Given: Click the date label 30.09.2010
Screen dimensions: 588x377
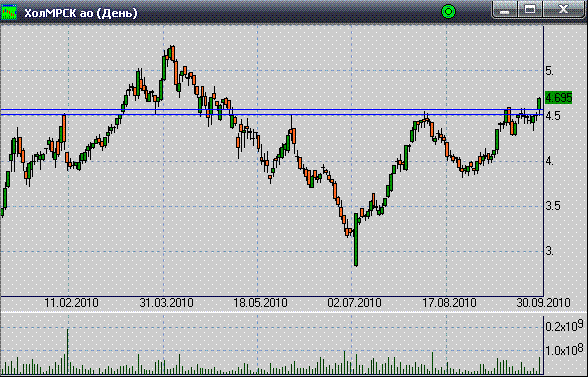Looking at the screenshot, I should [543, 303].
